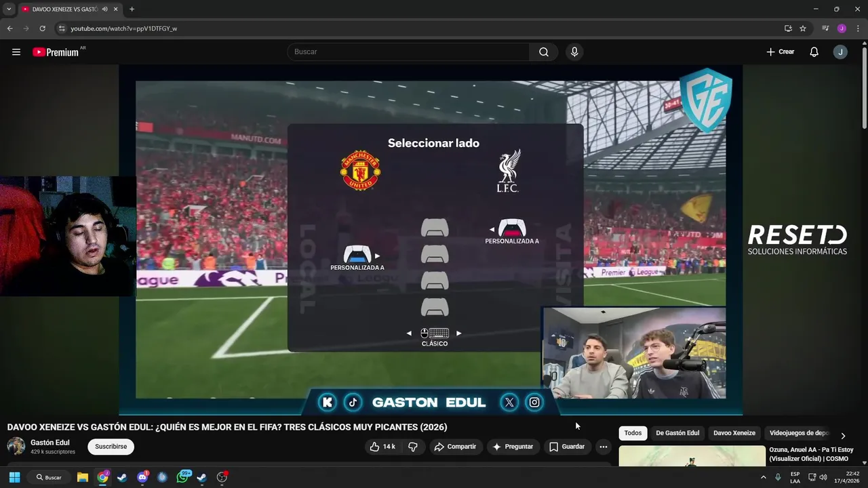Close the DAVOO XENEIZE browser tab
The image size is (868, 488).
coord(116,9)
